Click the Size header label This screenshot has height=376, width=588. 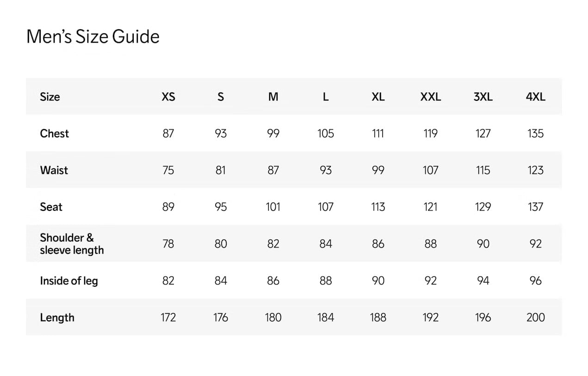pyautogui.click(x=50, y=97)
